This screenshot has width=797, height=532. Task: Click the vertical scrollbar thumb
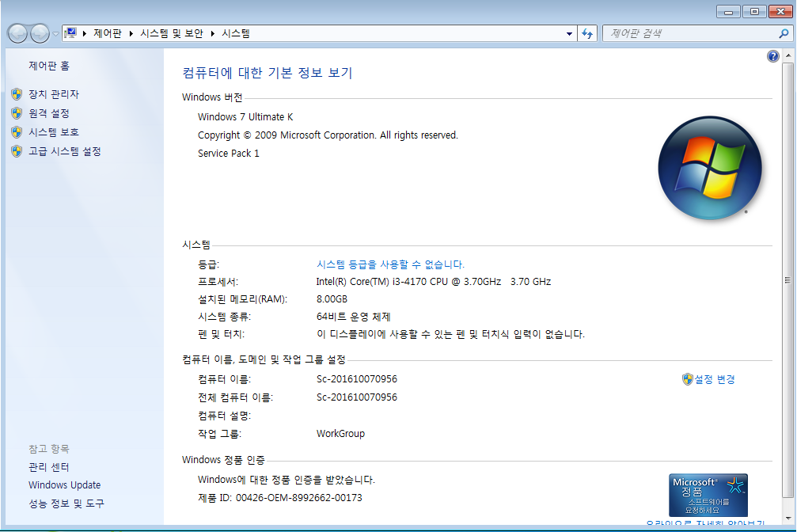[788, 279]
